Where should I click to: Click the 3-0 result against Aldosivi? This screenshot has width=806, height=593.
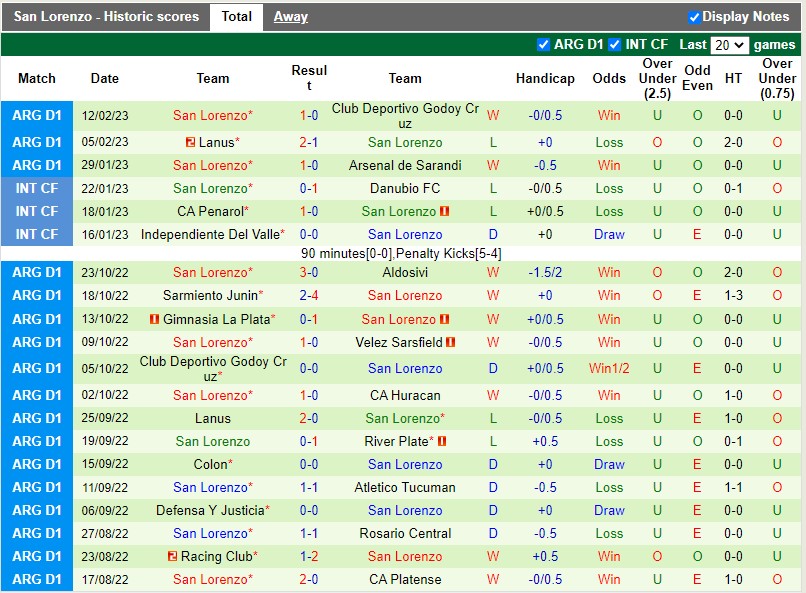tap(309, 272)
